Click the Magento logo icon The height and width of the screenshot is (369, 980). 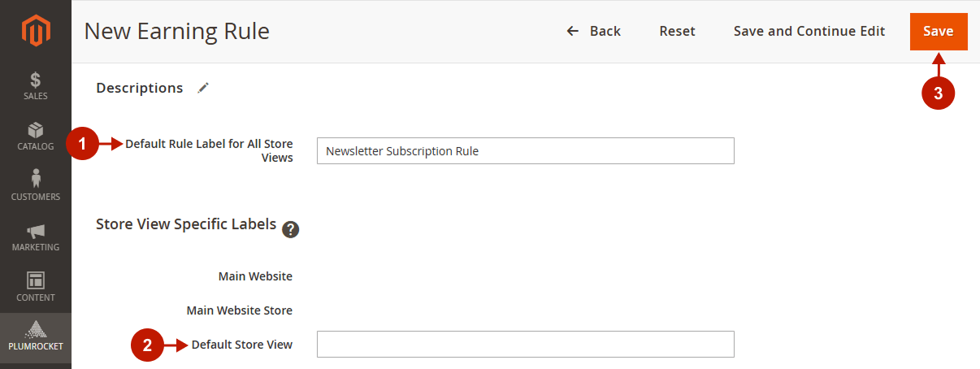click(x=35, y=32)
